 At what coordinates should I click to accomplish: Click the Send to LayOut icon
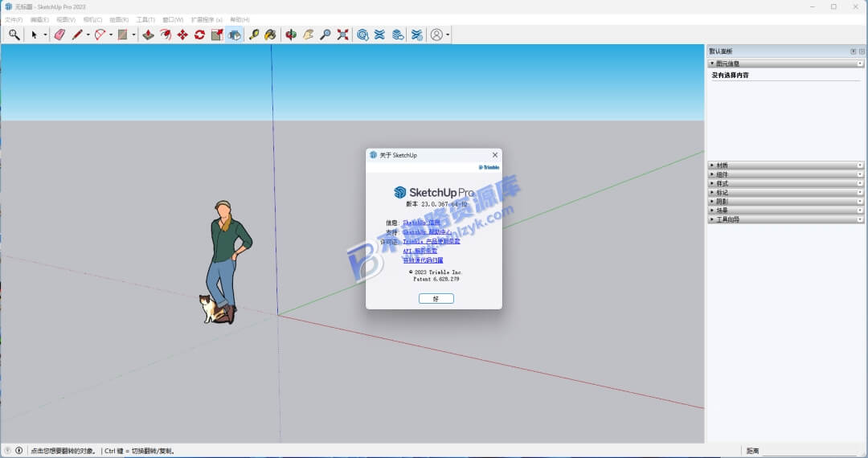398,35
